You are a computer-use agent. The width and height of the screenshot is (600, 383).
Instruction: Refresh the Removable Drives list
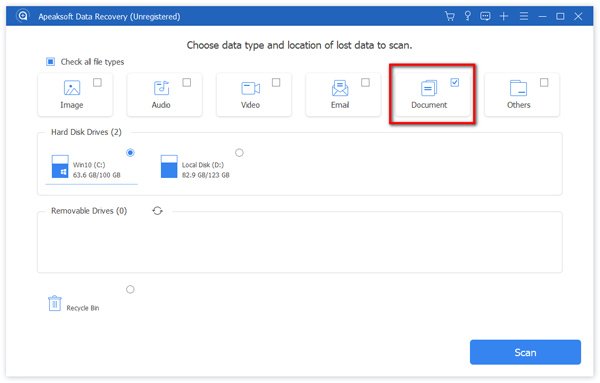158,211
